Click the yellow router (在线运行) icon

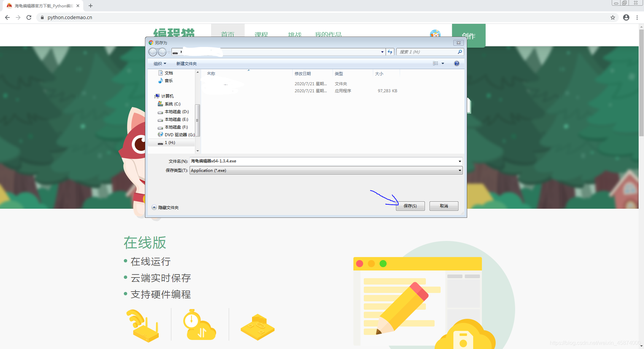[x=142, y=326]
